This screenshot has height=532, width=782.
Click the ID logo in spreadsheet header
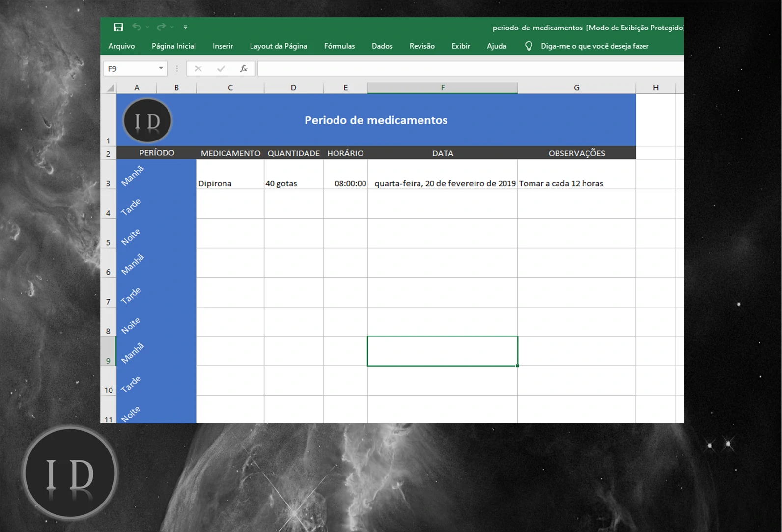[147, 121]
